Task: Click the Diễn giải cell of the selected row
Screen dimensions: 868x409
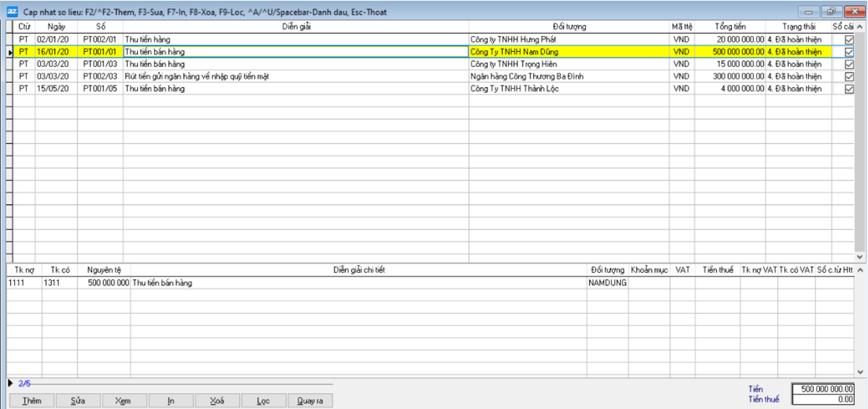Action: (x=296, y=52)
